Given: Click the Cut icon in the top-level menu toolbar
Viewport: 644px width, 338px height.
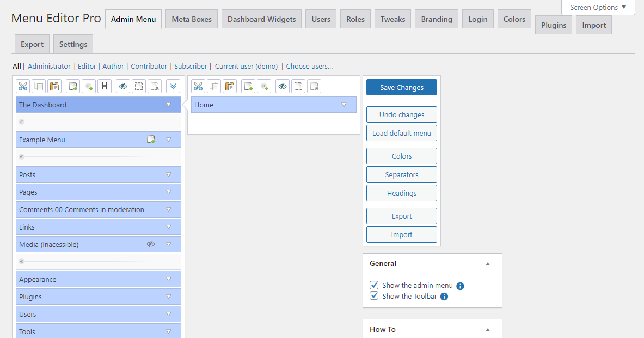Looking at the screenshot, I should click(23, 86).
